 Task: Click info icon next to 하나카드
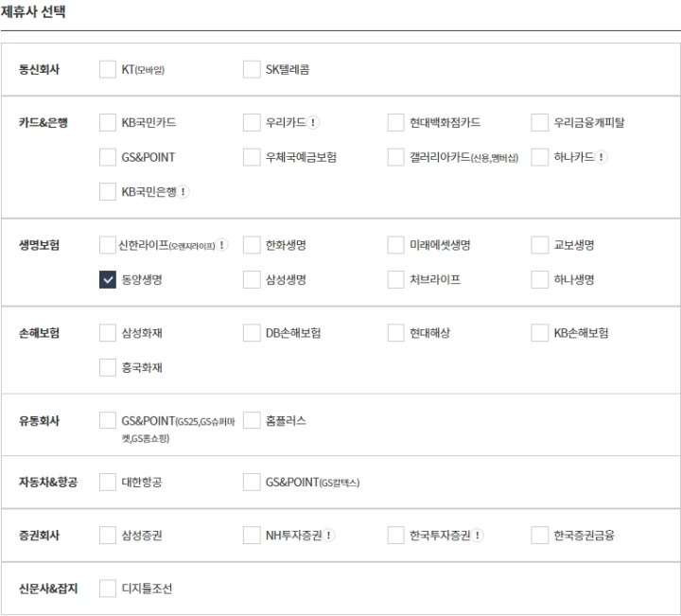[602, 157]
